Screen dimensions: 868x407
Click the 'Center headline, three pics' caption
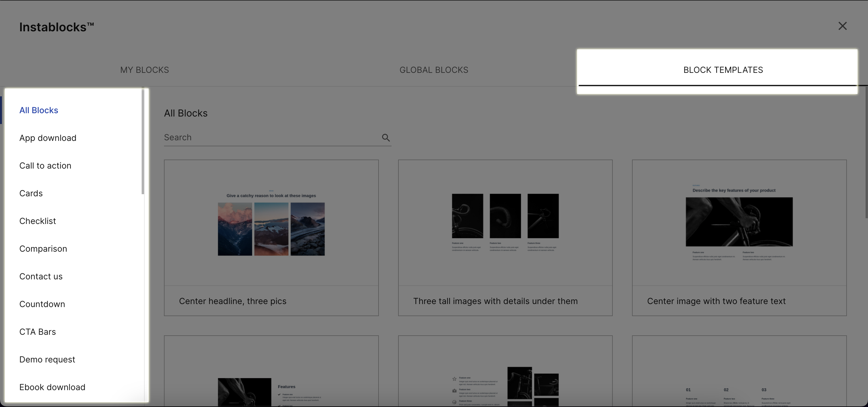tap(232, 301)
